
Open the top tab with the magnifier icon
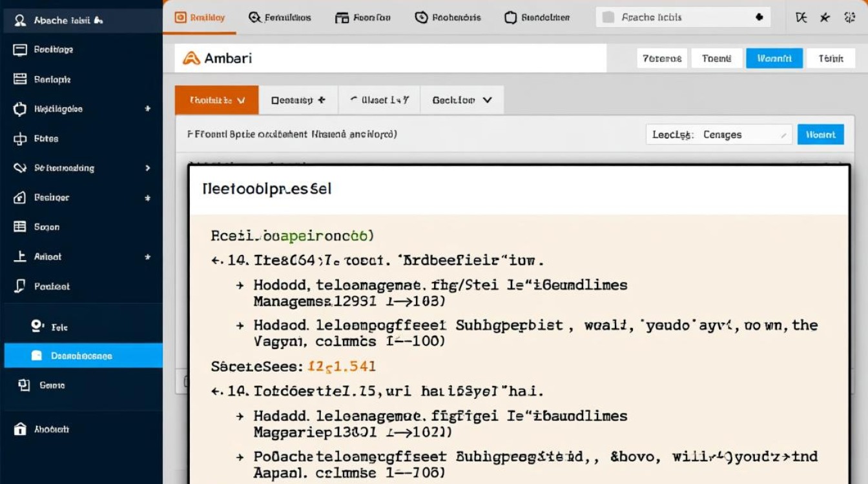(280, 17)
